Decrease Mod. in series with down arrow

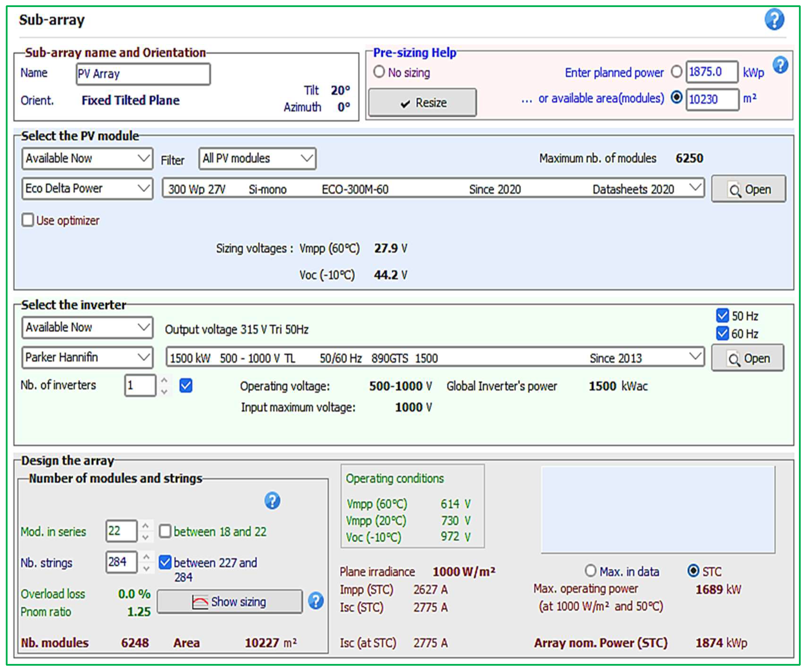tap(146, 537)
